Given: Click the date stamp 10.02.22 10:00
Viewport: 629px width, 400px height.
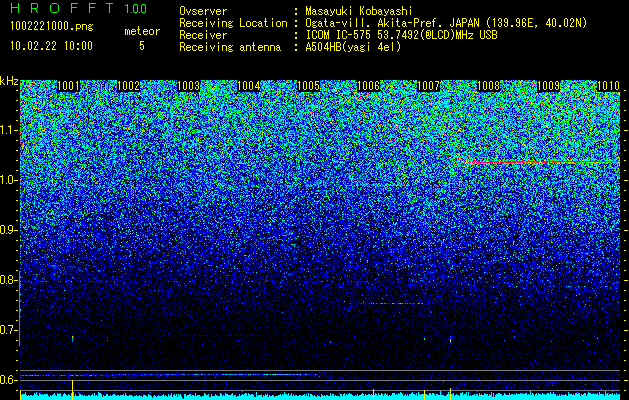Looking at the screenshot, I should pos(51,46).
